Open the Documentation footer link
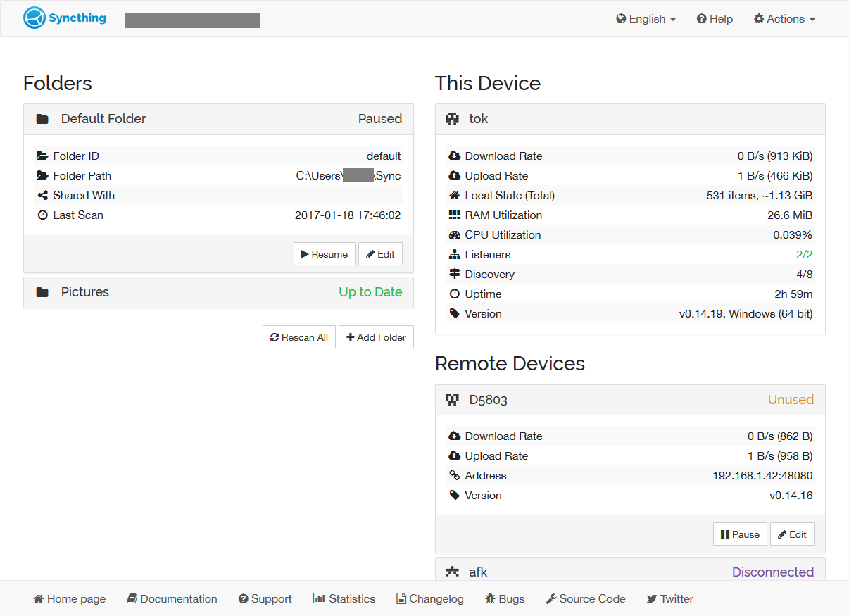Image resolution: width=849 pixels, height=616 pixels. [172, 599]
